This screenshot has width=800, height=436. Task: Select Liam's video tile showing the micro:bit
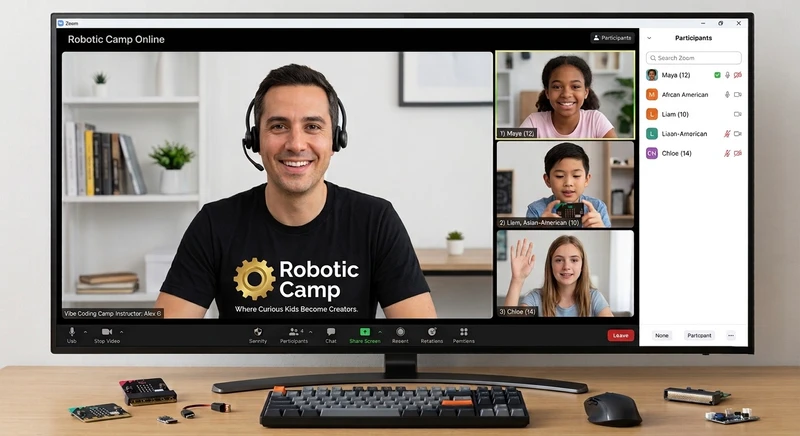point(565,184)
